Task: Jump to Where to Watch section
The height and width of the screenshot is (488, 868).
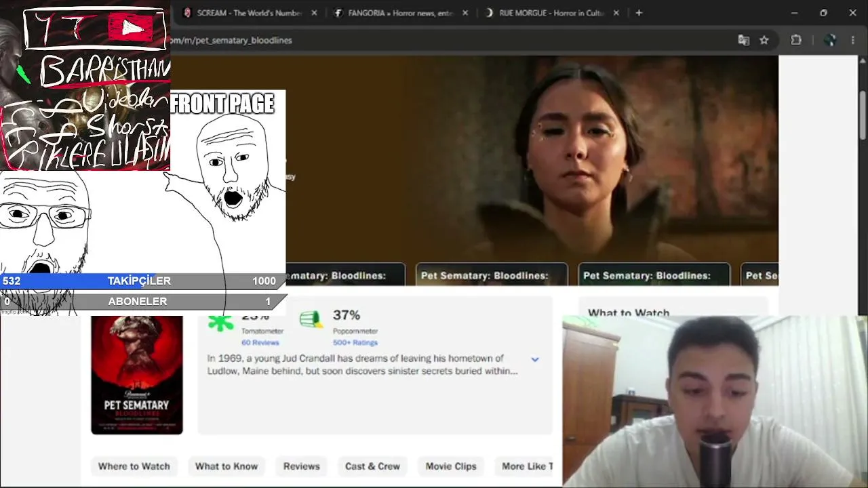Action: point(134,466)
